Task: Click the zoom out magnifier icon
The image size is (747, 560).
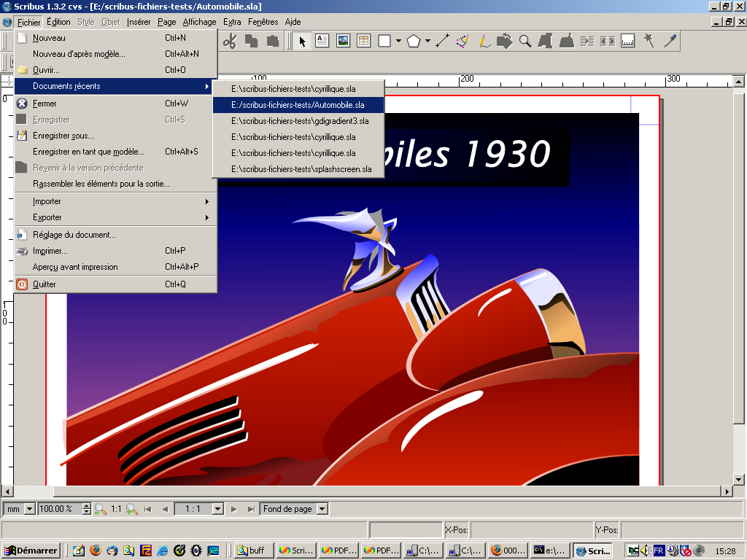Action: (x=100, y=509)
